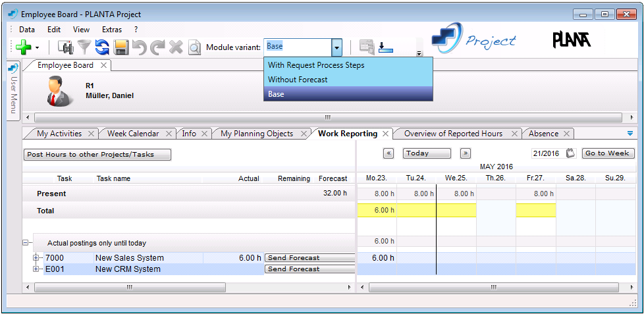Click the yellow Total cell for Tu.24.

pyautogui.click(x=416, y=211)
